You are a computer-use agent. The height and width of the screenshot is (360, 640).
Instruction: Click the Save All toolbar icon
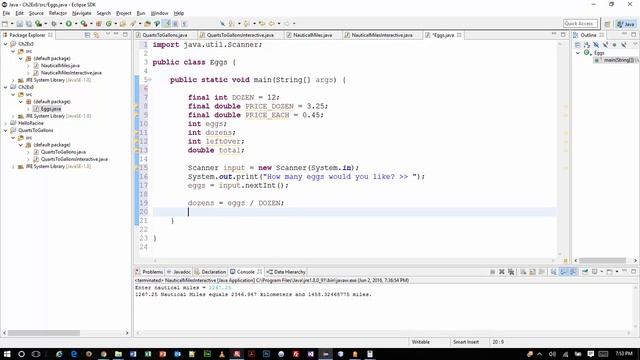click(x=29, y=24)
